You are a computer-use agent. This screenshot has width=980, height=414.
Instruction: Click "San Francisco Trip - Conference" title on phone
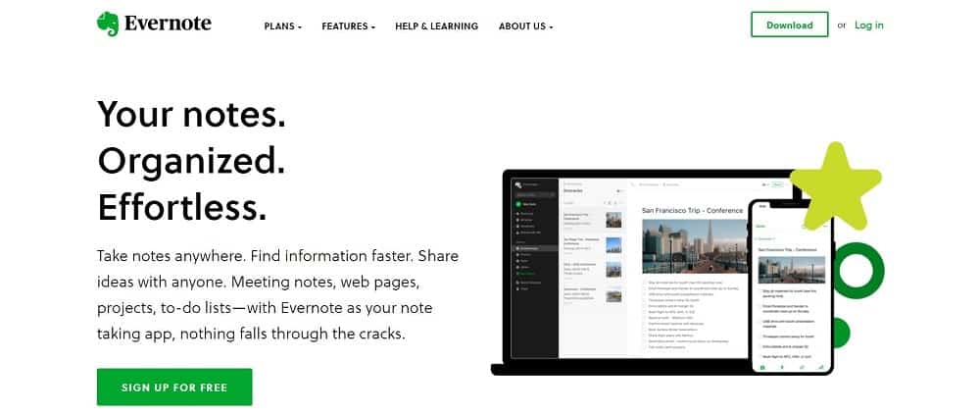click(x=788, y=249)
